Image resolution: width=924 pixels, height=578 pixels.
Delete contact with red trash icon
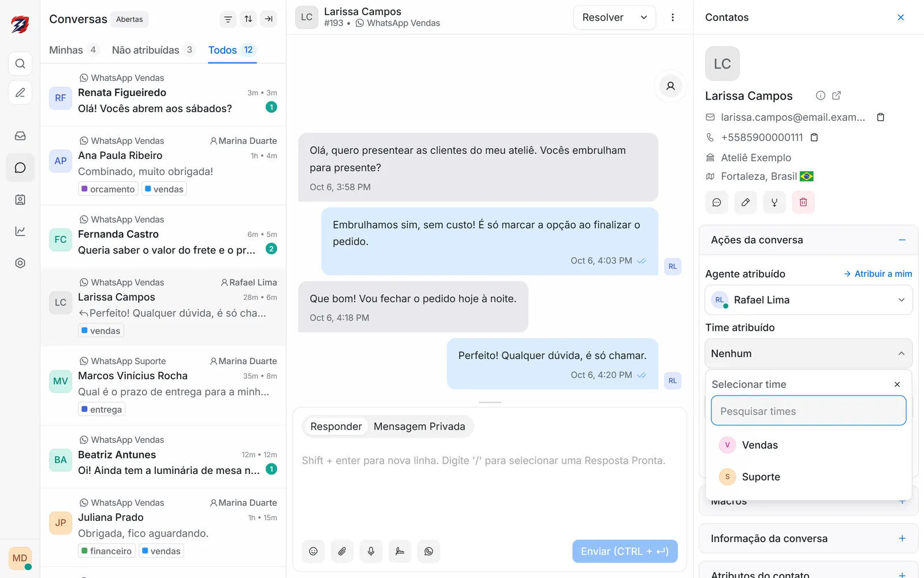point(803,202)
